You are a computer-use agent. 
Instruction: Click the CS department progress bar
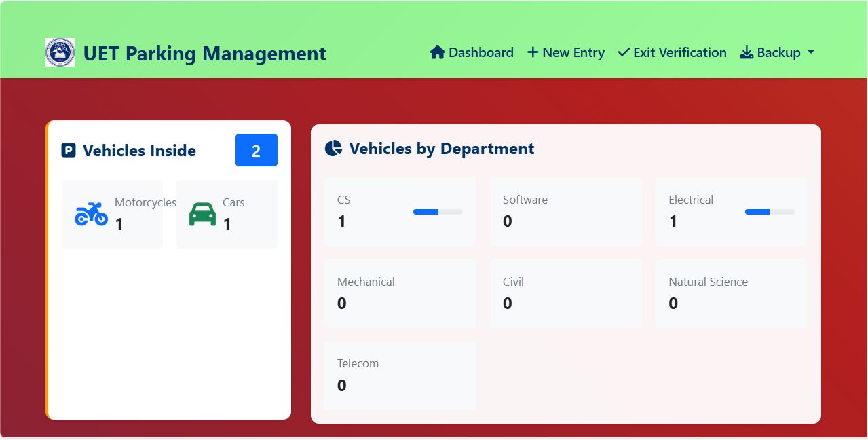coord(438,212)
